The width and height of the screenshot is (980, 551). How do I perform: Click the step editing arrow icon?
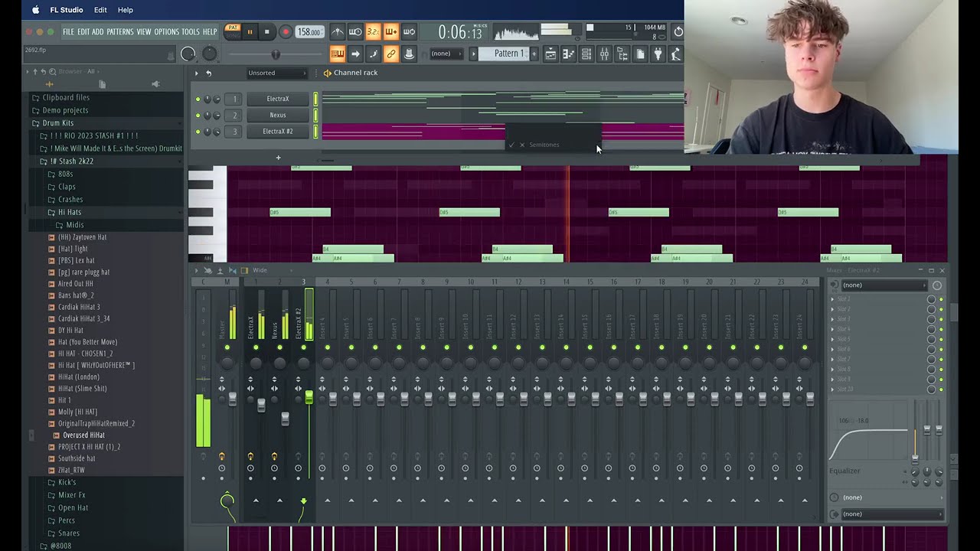click(x=355, y=54)
